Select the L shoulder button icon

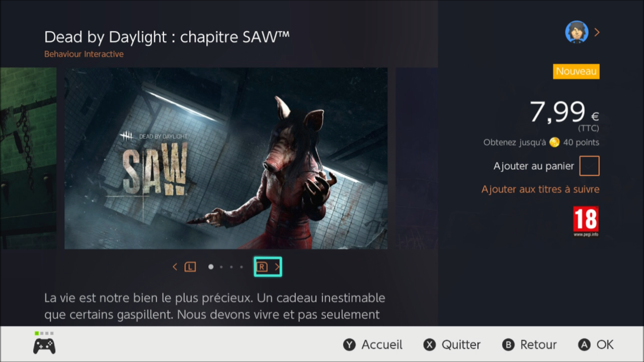coord(190,267)
